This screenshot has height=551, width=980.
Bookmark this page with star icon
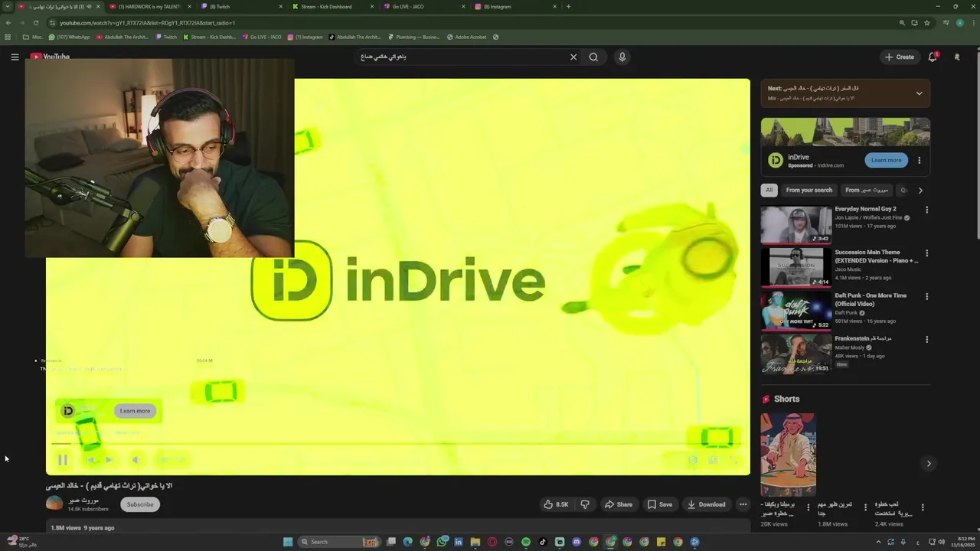926,23
